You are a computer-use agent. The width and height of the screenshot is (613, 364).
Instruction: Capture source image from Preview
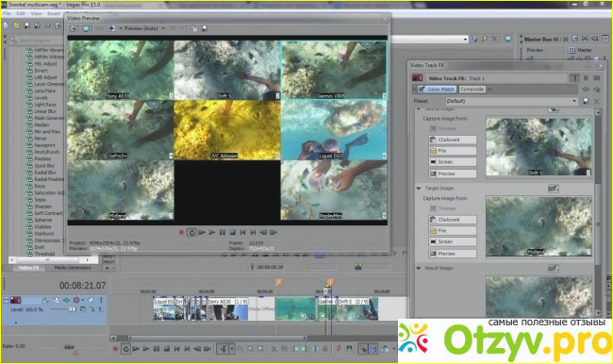pyautogui.click(x=453, y=174)
